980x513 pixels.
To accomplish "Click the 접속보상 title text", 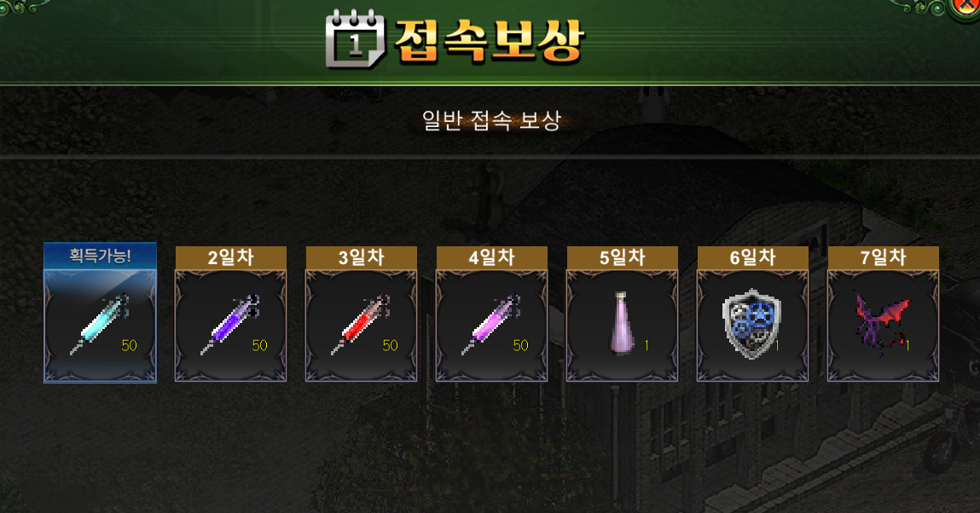I will click(490, 41).
